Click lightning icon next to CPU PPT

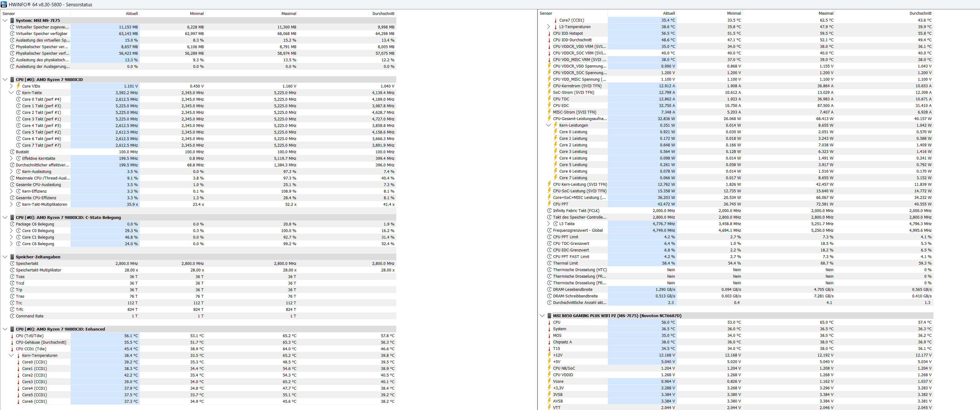pyautogui.click(x=549, y=204)
